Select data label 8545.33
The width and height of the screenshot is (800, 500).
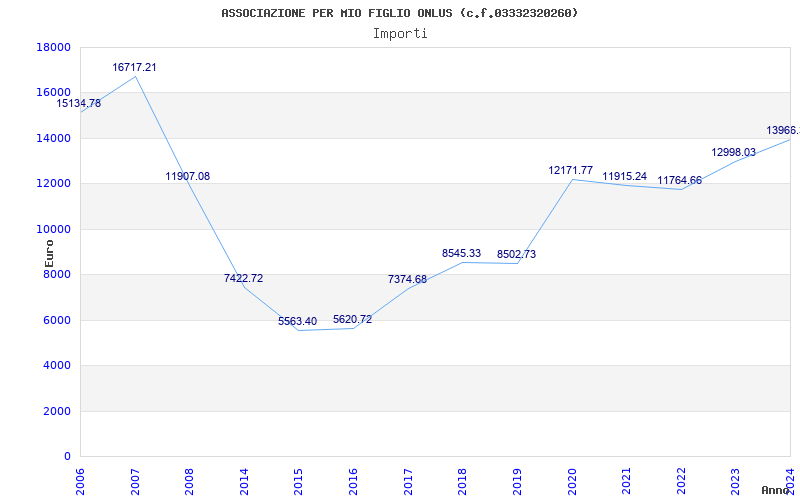pos(461,253)
